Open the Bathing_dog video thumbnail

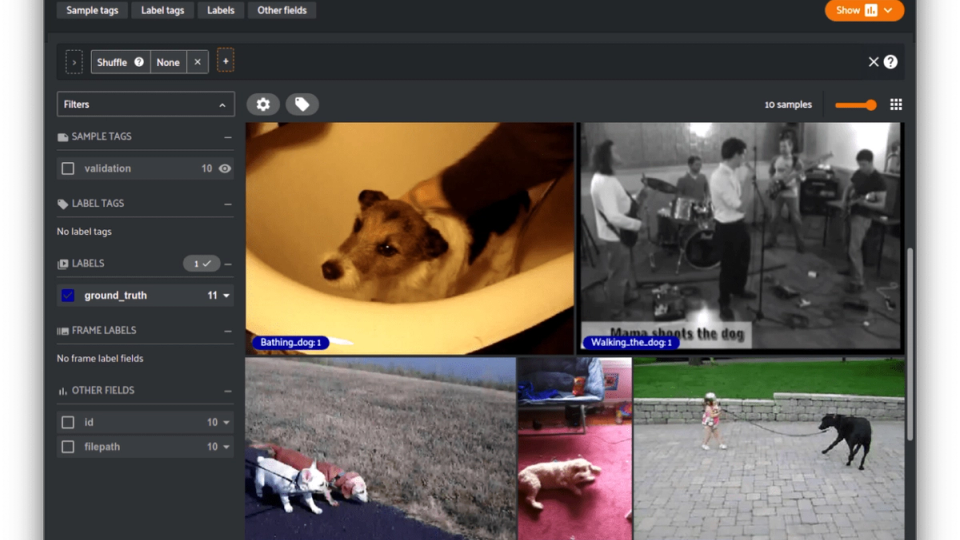pos(410,238)
